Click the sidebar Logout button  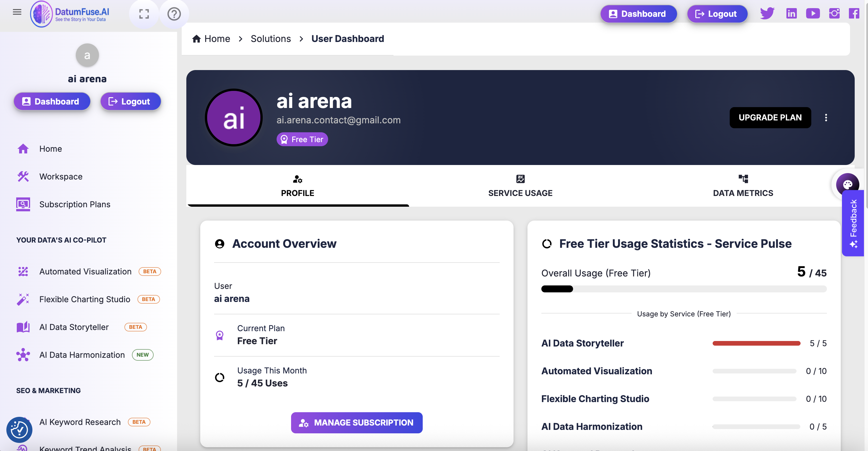[x=130, y=101]
